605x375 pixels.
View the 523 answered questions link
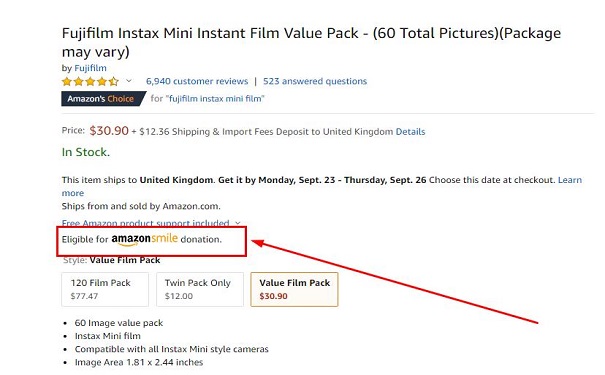click(x=315, y=81)
